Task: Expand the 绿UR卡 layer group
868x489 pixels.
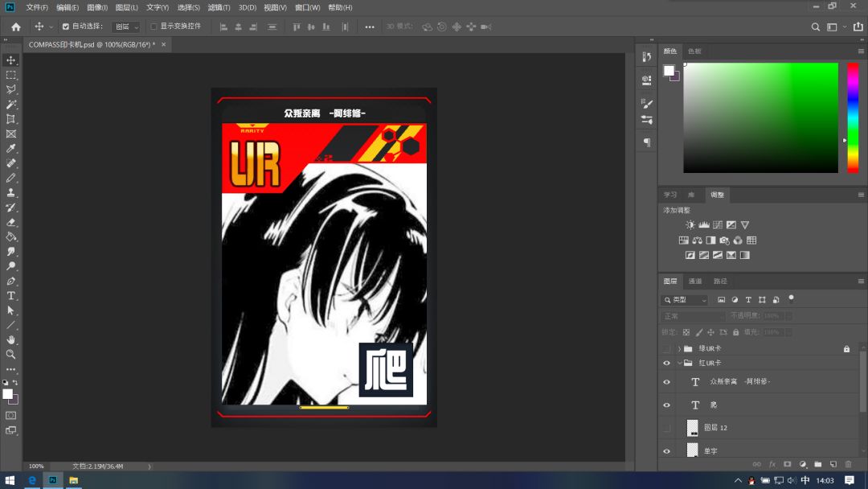Action: pos(679,349)
